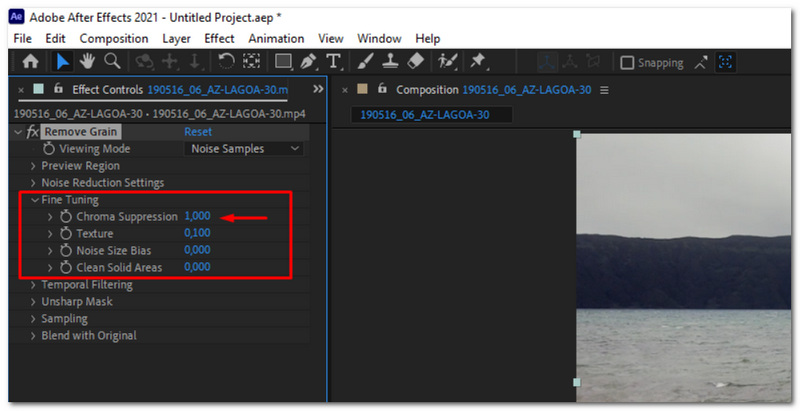Open the Effect menu

pos(219,39)
